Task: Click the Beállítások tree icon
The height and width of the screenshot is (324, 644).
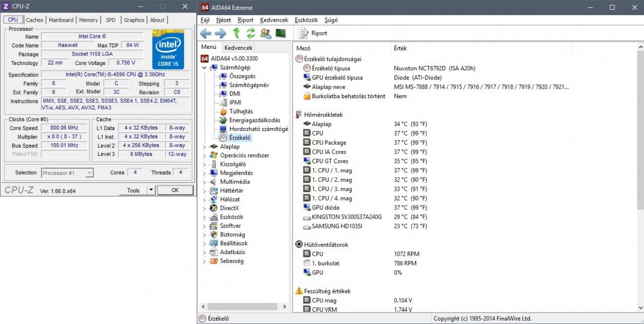Action: pos(213,243)
